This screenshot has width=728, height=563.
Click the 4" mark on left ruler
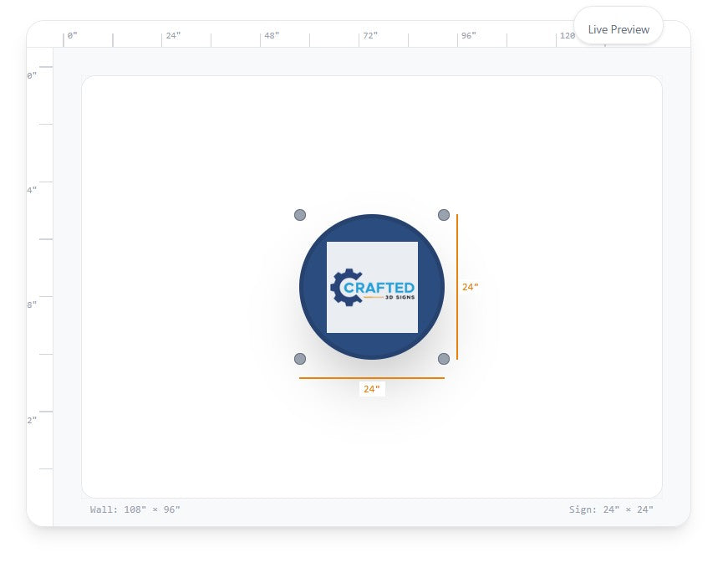[x=32, y=190]
